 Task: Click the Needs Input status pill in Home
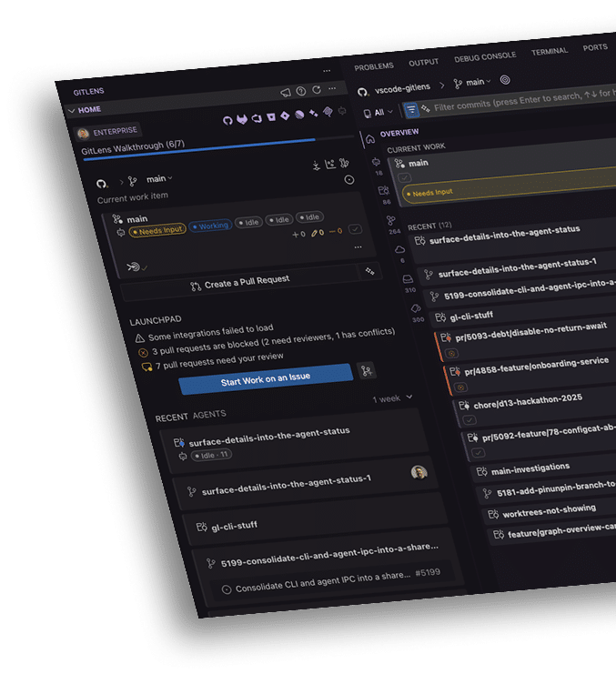pos(157,230)
